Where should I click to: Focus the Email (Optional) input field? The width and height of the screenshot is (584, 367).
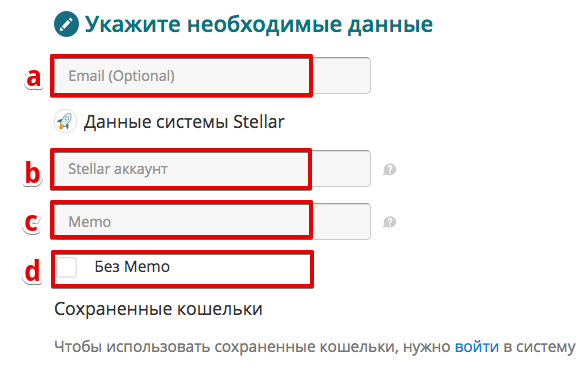point(212,76)
